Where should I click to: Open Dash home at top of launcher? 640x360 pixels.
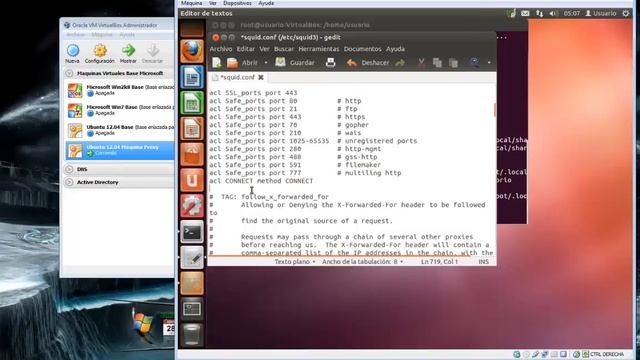(x=192, y=28)
